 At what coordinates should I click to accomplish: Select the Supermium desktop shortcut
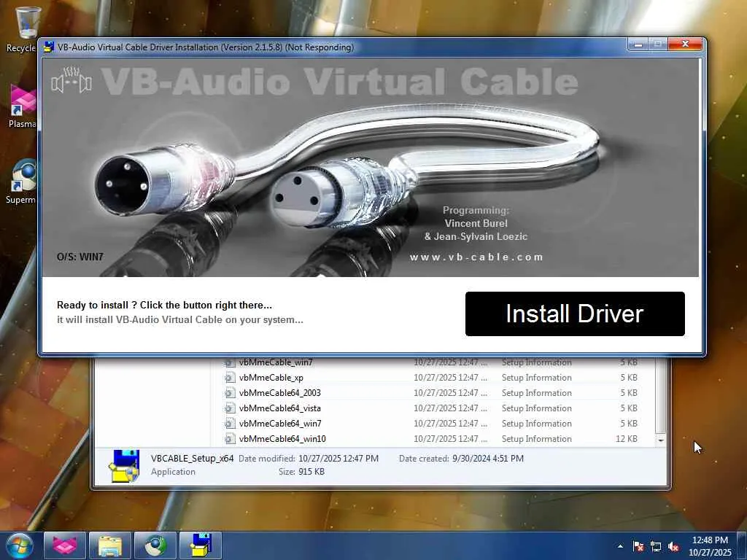21,182
